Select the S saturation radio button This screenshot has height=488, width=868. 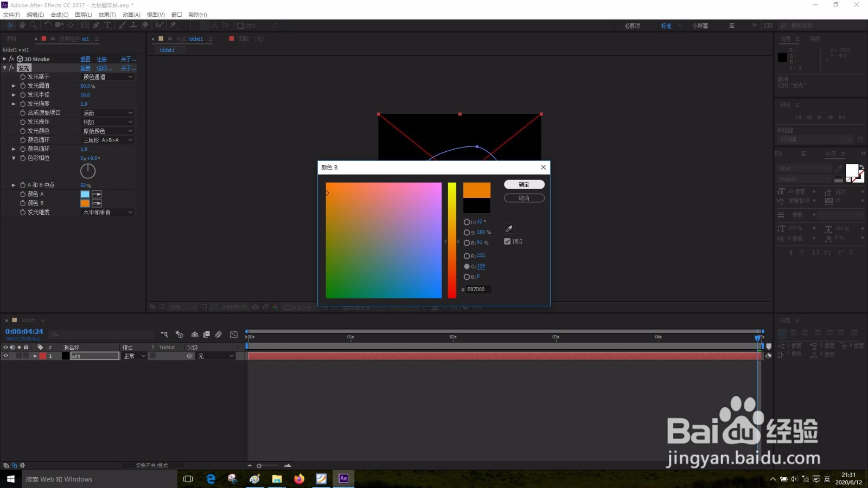467,233
